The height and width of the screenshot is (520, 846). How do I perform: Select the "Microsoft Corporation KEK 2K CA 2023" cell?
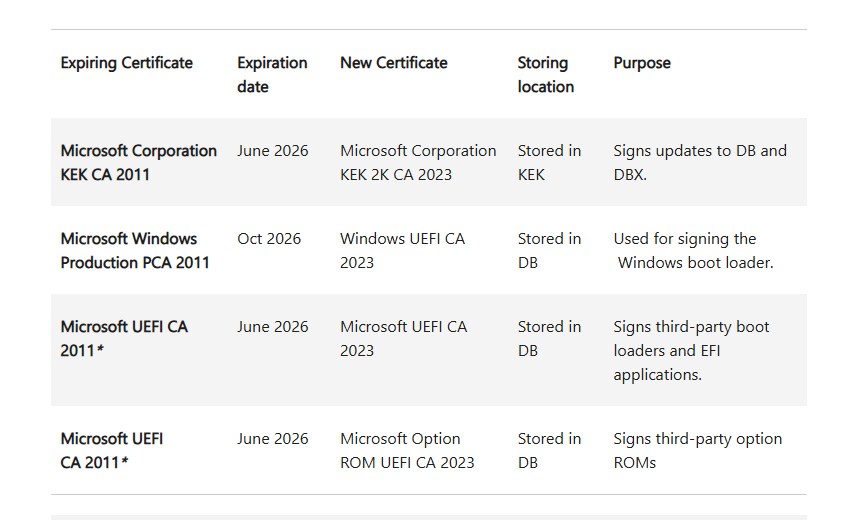coord(418,163)
